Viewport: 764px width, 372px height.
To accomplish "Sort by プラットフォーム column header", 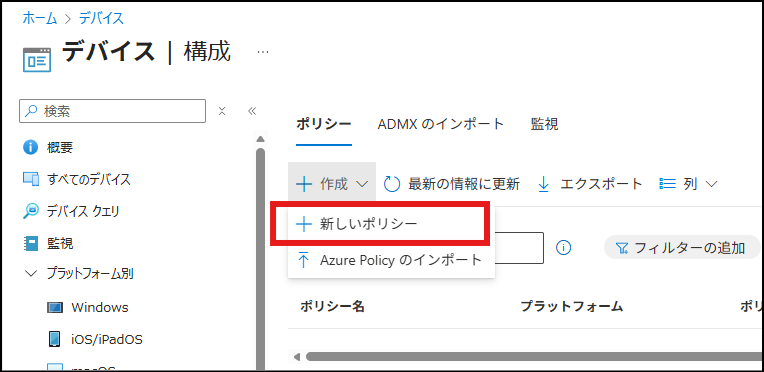I will coord(572,306).
